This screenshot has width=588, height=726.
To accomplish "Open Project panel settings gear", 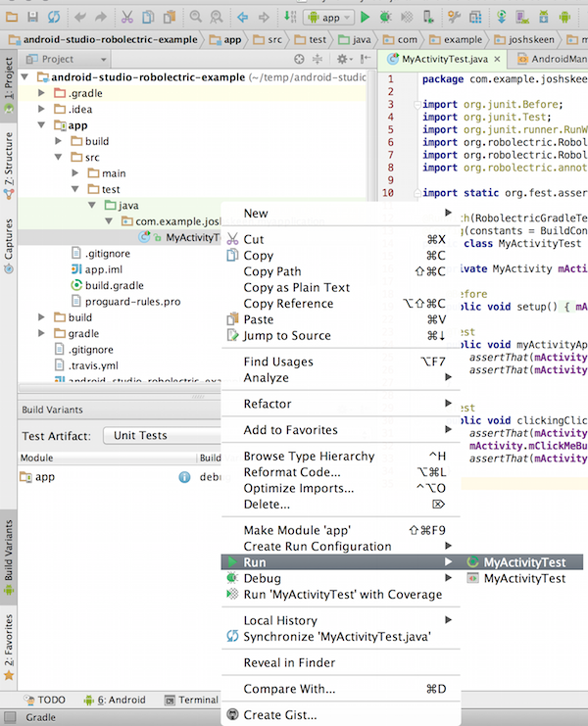I will coord(344,59).
